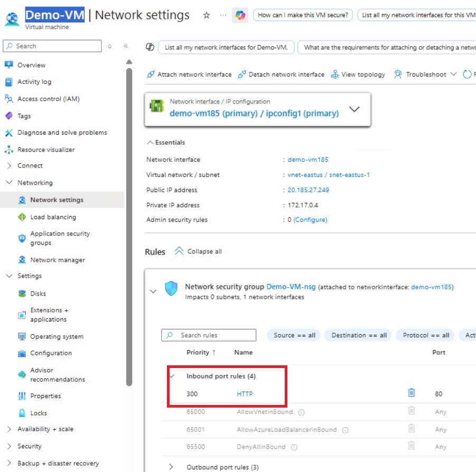Click the network interface card icon

tap(157, 106)
